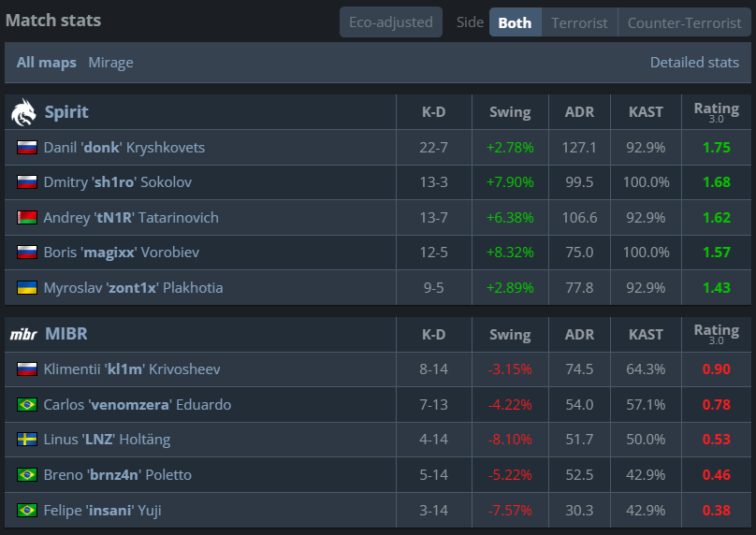
Task: Open Danil 'donk' Kryshkovets player profile
Action: [x=124, y=148]
